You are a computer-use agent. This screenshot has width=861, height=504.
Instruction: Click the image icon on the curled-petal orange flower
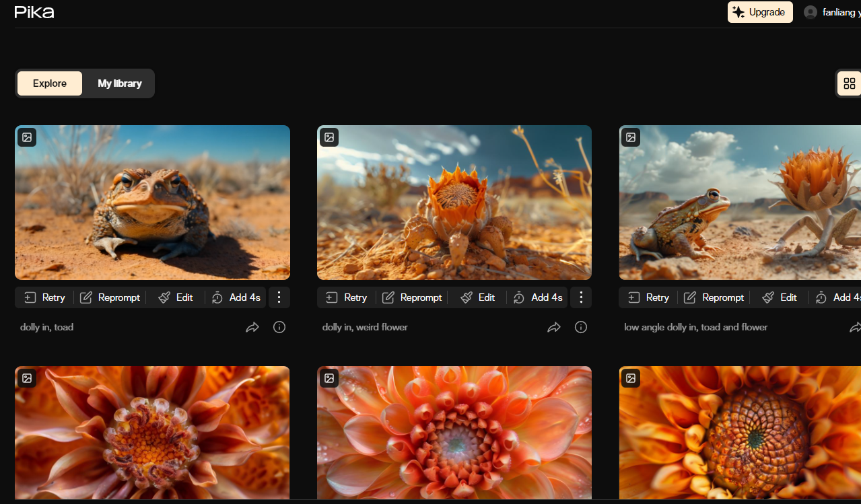coord(27,378)
